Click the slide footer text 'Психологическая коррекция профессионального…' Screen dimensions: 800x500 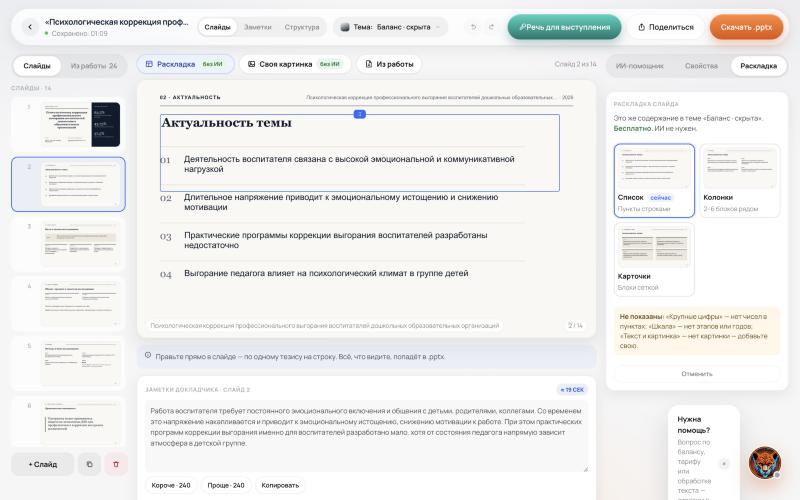point(324,326)
